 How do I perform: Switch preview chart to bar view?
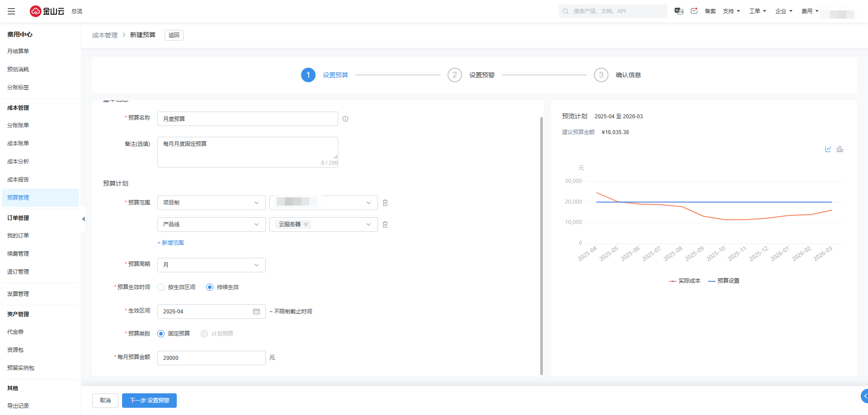[840, 149]
